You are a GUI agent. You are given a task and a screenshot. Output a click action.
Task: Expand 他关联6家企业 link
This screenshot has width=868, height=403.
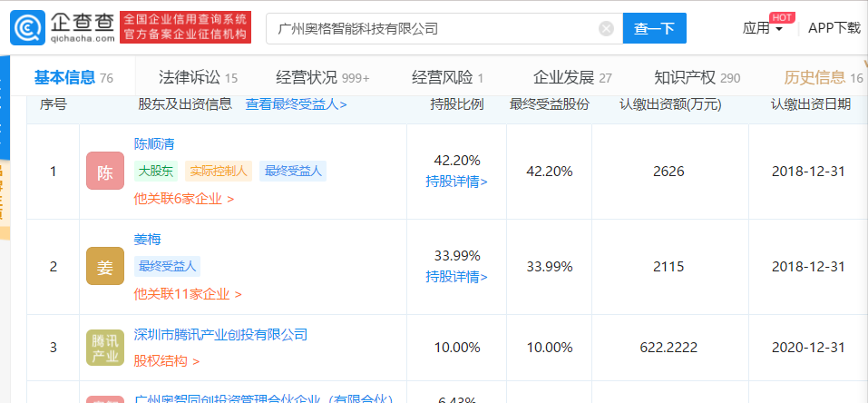point(184,199)
